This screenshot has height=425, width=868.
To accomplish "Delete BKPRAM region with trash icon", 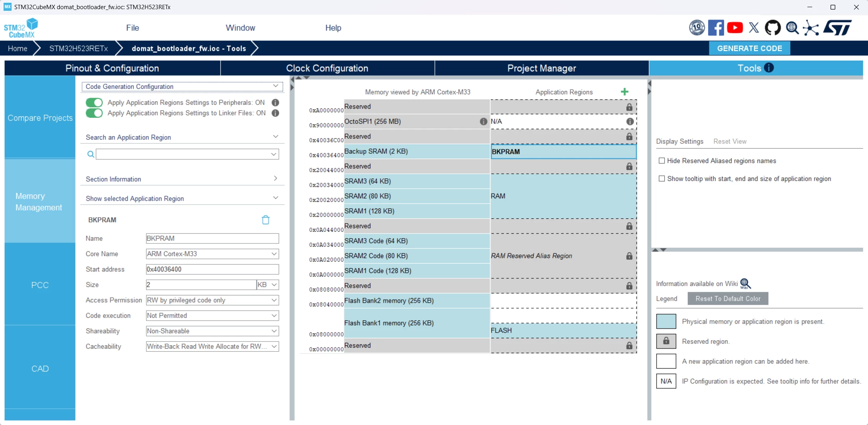I will [266, 220].
